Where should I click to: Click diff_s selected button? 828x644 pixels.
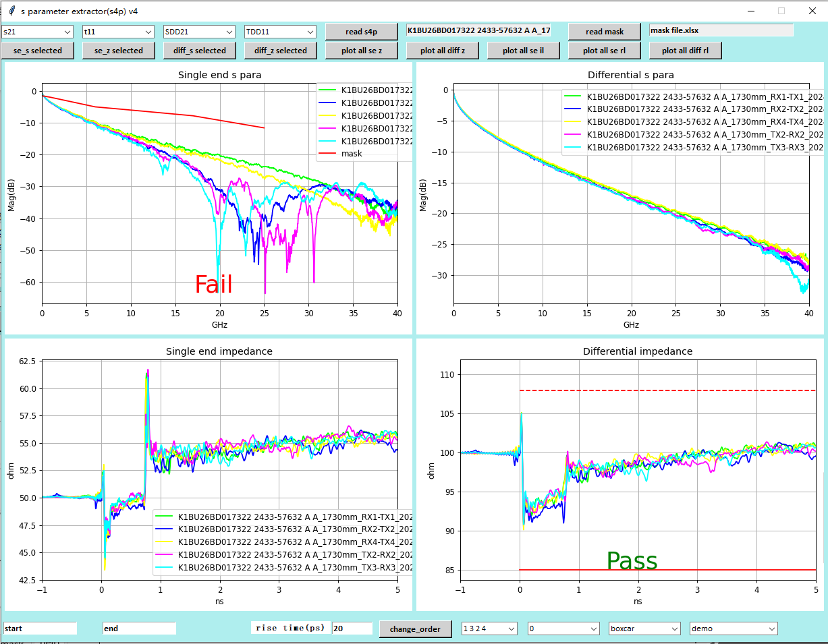[x=200, y=51]
